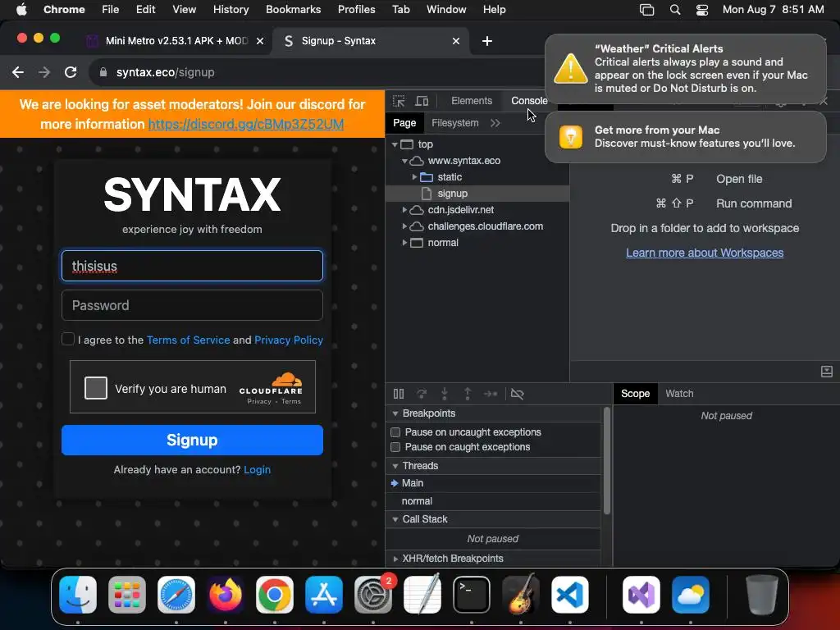This screenshot has height=630, width=840.
Task: Expand the challenges.cloudflare.com node
Action: [x=404, y=226]
